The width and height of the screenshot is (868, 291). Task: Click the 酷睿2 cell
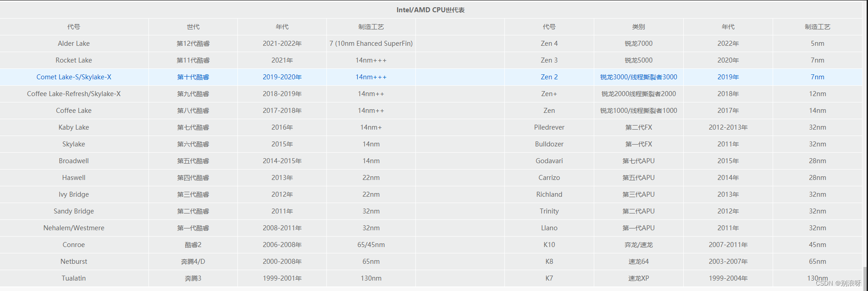coord(193,245)
